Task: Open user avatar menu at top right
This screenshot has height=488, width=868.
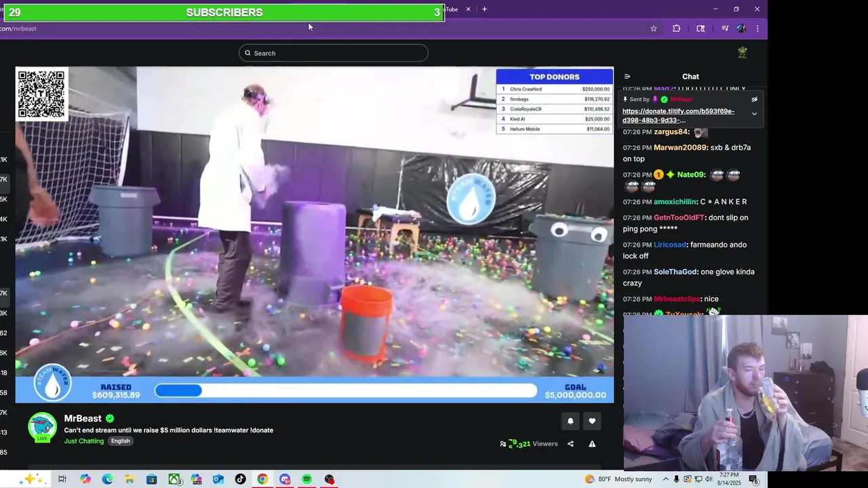Action: [x=743, y=52]
